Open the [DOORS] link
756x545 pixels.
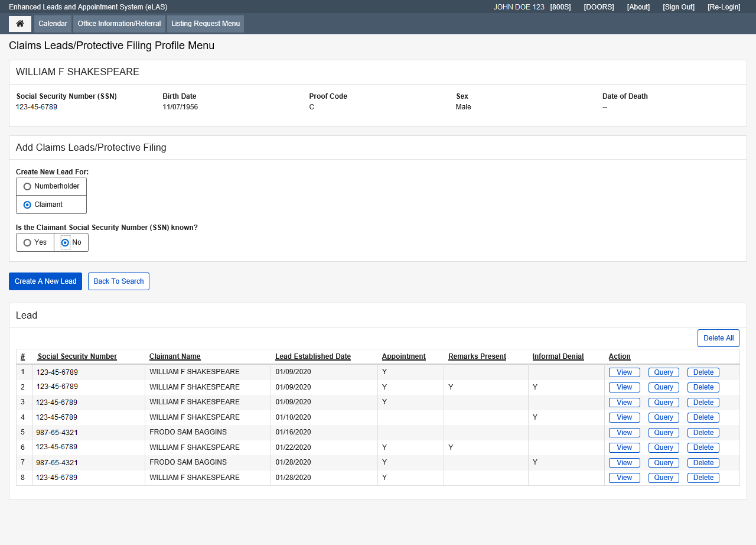(x=599, y=7)
